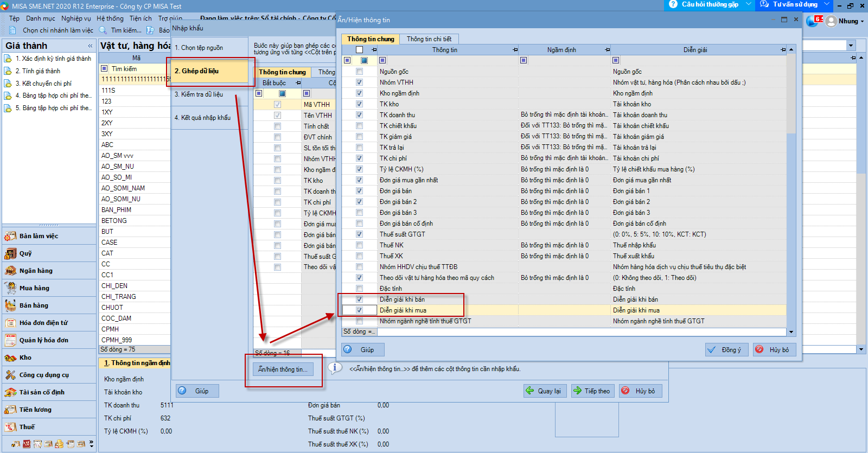Open filter operator dropdown for Diễn giải column

tap(616, 60)
